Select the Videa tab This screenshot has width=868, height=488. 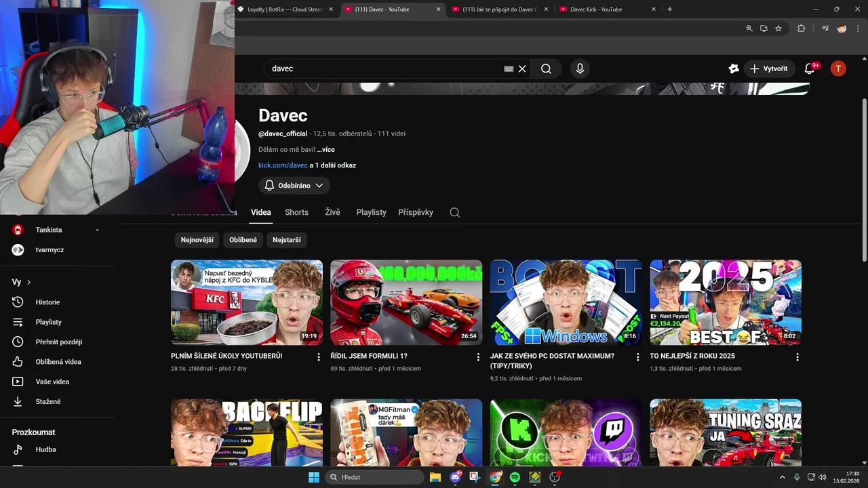(x=261, y=212)
